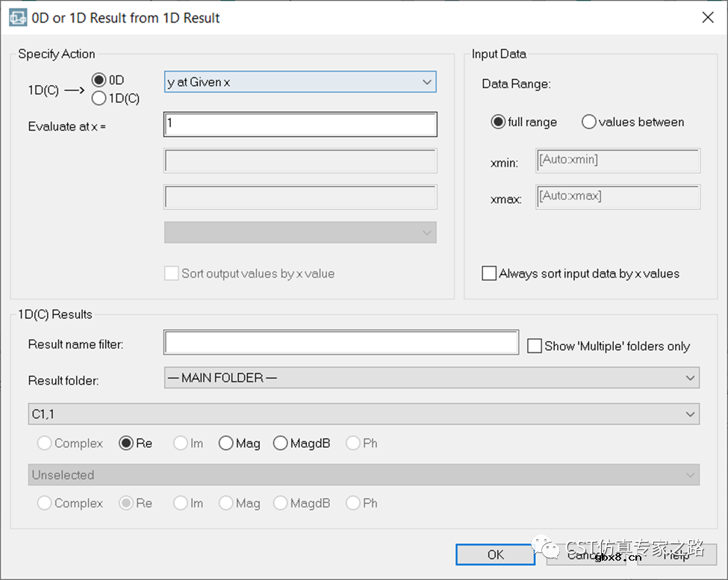Click the Evaluate at x input field

299,124
